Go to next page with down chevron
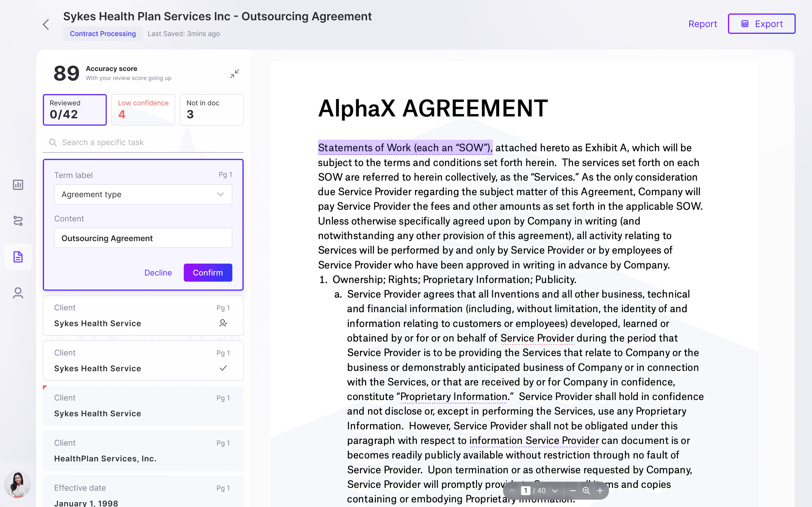 [x=555, y=491]
